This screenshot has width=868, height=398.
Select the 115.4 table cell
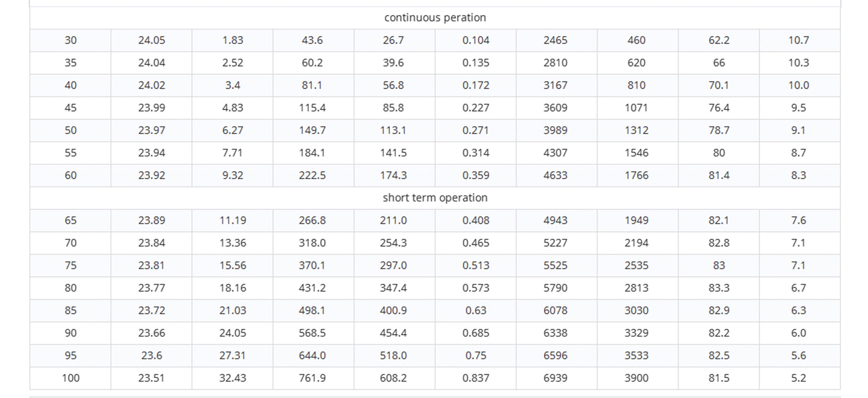click(x=312, y=108)
